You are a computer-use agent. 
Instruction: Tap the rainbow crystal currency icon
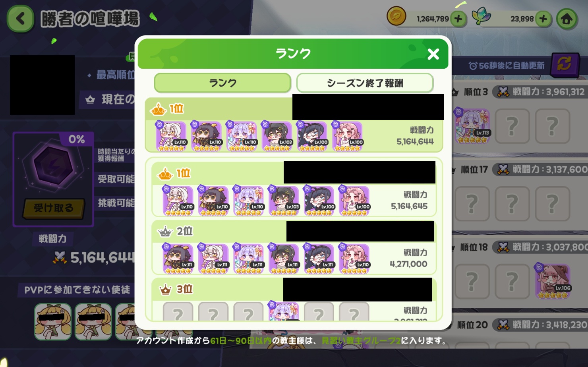pos(481,17)
